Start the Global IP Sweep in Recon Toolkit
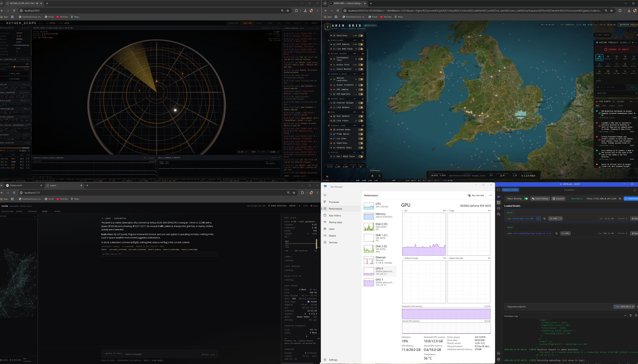The height and width of the screenshot is (364, 638). point(617,49)
